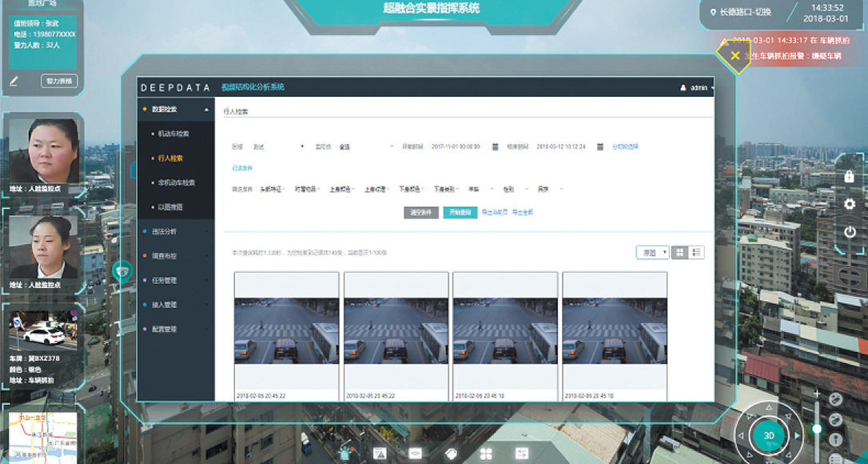Switch results to list view

(696, 253)
